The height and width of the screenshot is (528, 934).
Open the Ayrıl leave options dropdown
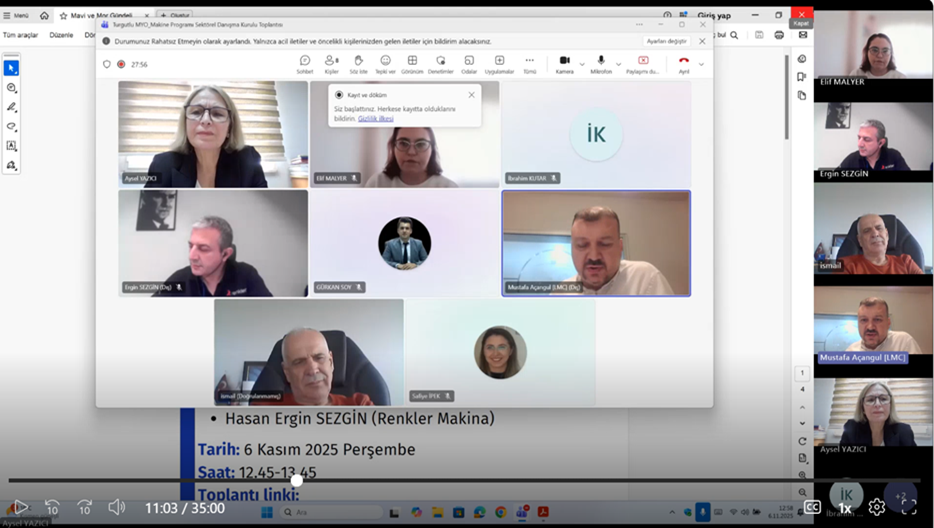pyautogui.click(x=701, y=64)
